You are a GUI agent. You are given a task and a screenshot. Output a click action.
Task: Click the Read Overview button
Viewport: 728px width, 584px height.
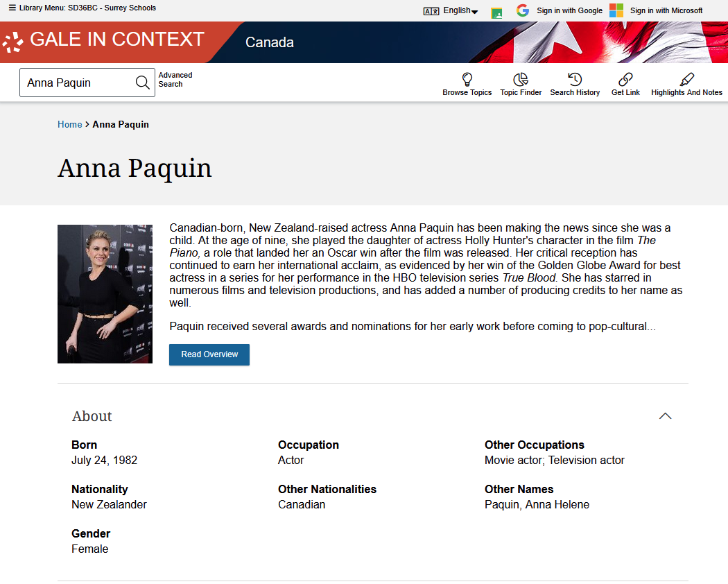tap(209, 354)
